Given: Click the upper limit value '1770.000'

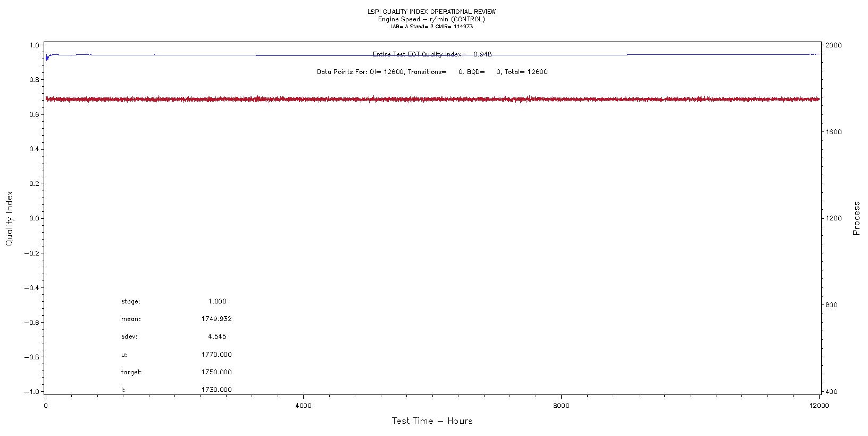Looking at the screenshot, I should (x=216, y=355).
